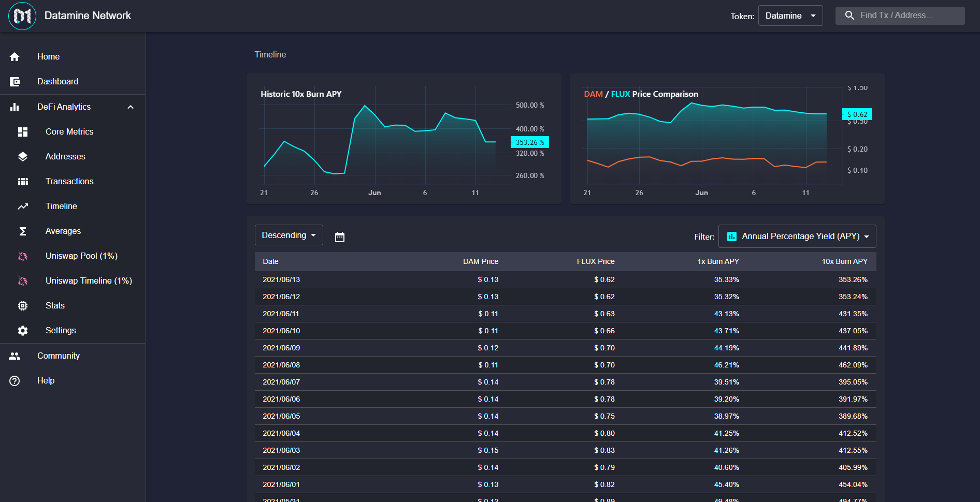Select the 2021/06/01 date cell
The width and height of the screenshot is (980, 502).
tap(281, 485)
